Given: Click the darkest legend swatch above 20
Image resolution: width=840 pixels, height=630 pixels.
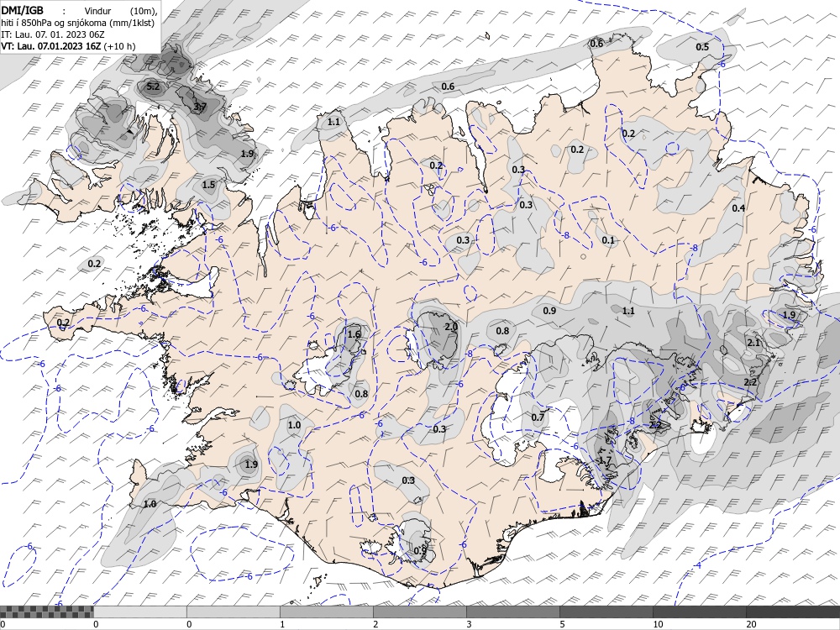Looking at the screenshot, I should pyautogui.click(x=793, y=612).
